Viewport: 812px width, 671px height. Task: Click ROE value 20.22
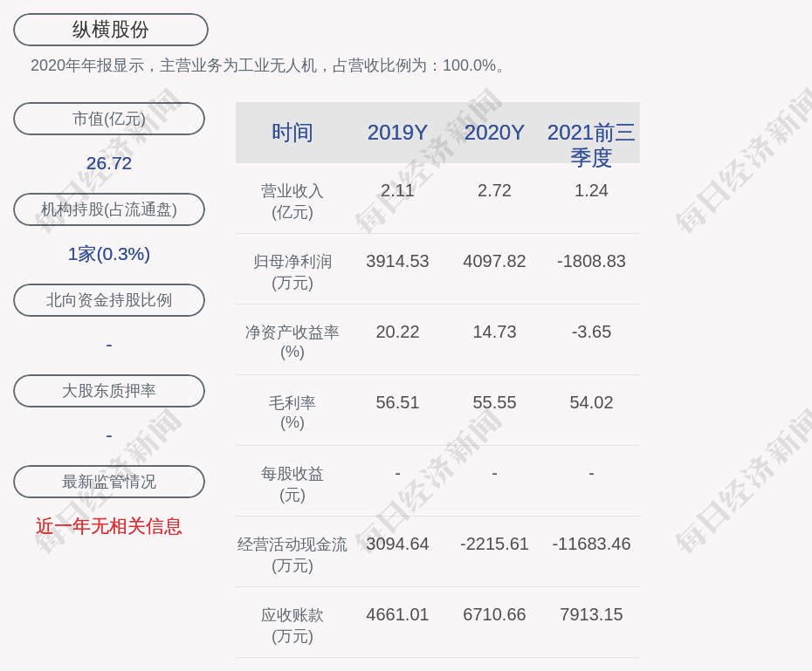[x=397, y=332]
